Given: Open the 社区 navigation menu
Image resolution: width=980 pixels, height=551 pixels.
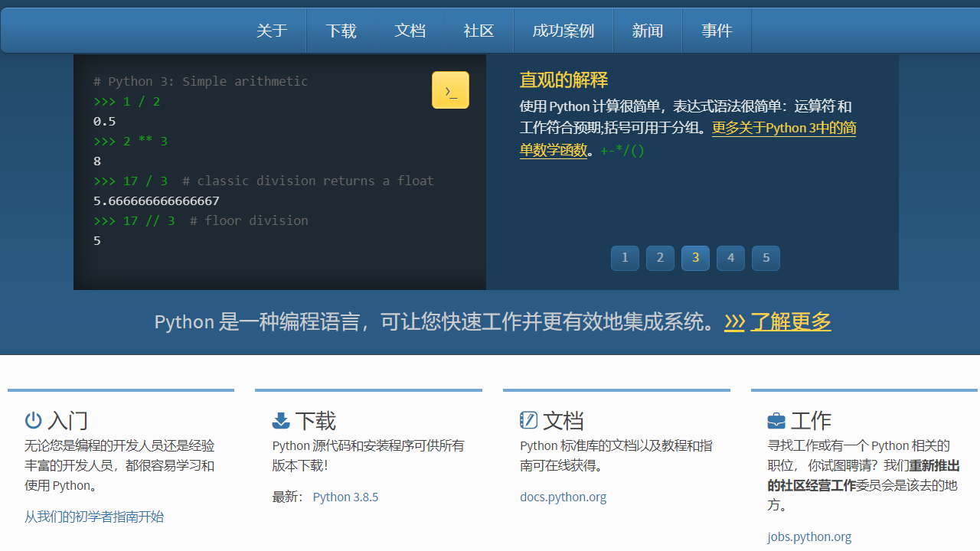Looking at the screenshot, I should [479, 31].
